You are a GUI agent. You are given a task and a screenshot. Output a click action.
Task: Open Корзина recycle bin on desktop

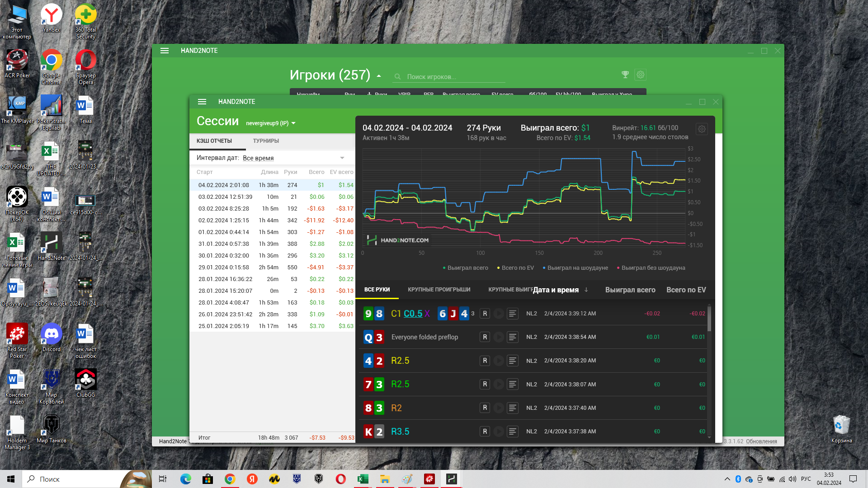[x=841, y=429]
